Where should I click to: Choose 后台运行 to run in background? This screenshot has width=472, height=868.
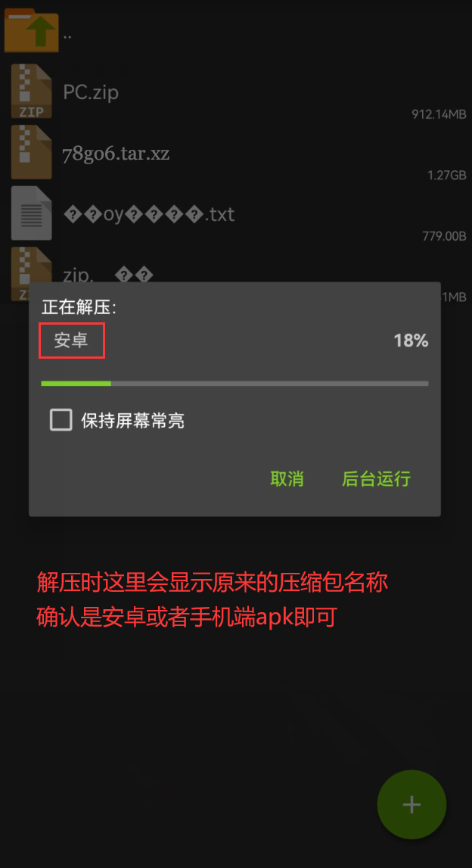coord(376,479)
